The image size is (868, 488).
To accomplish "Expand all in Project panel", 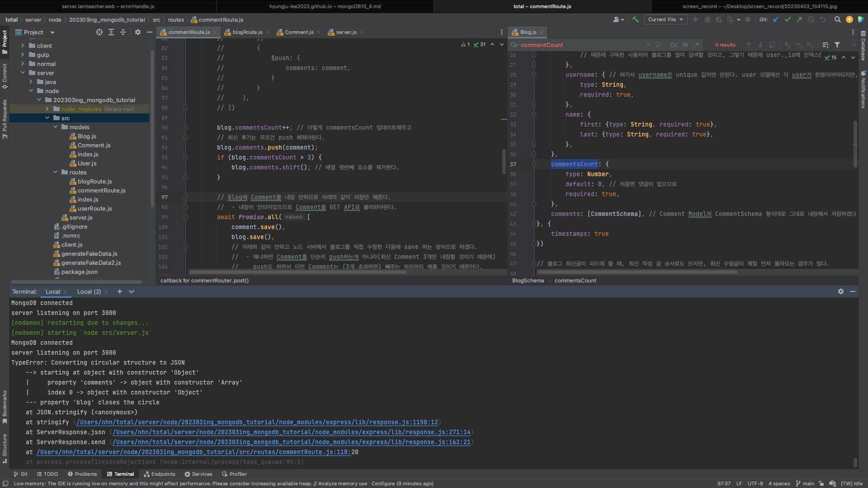I will tap(111, 32).
